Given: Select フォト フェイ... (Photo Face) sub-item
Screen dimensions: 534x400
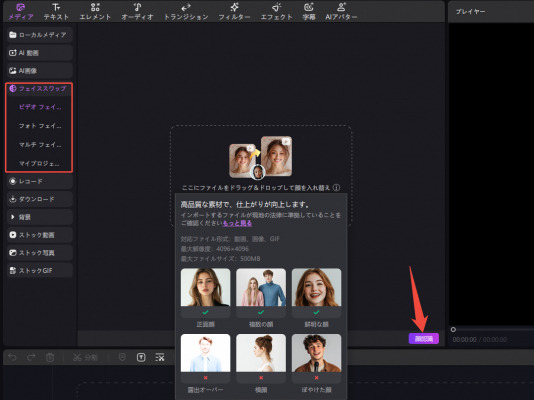Looking at the screenshot, I should tap(40, 126).
